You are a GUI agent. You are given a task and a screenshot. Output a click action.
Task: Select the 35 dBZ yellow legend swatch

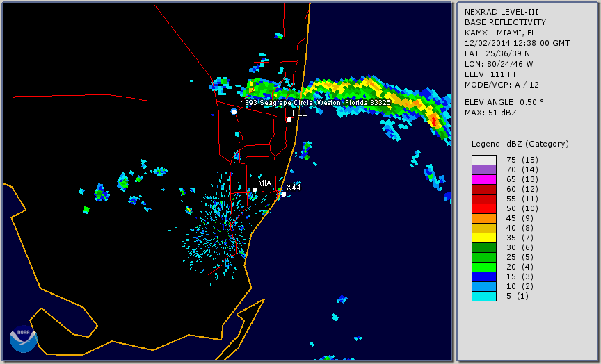[x=483, y=238]
